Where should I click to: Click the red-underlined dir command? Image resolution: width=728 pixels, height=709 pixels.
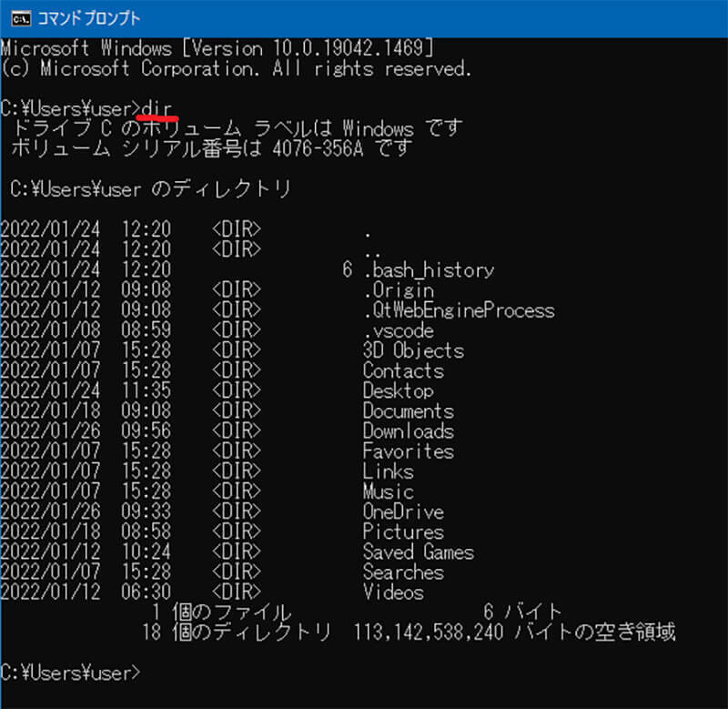click(x=157, y=108)
